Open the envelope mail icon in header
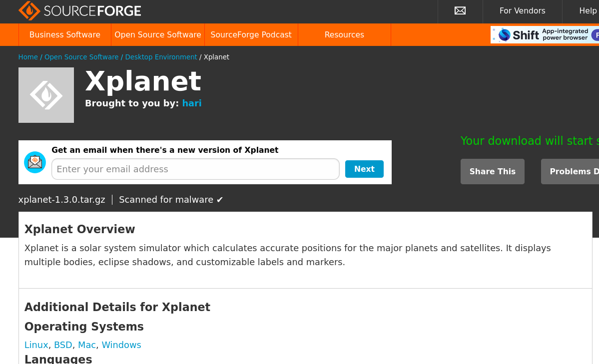 460,10
